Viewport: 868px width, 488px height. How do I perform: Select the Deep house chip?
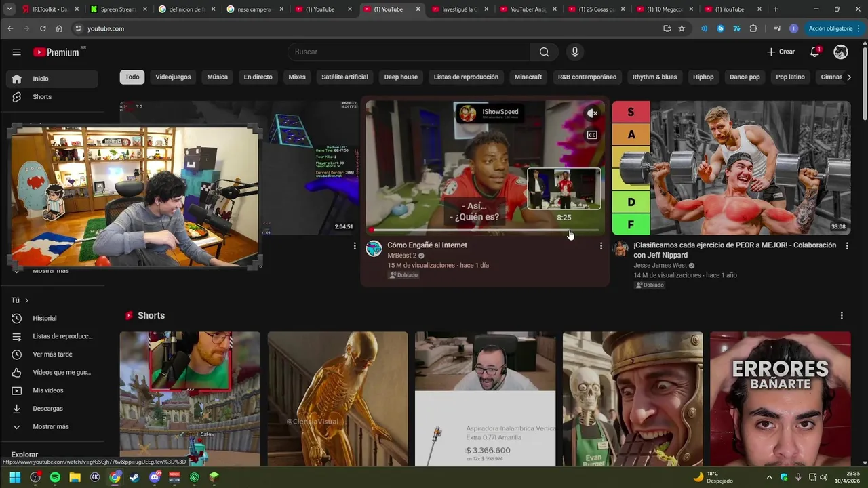[401, 77]
